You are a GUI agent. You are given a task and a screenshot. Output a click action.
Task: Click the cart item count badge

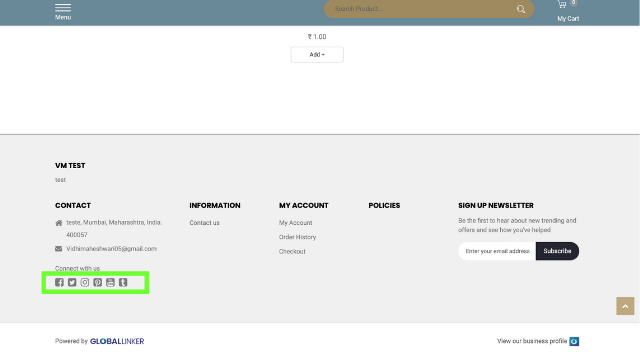pyautogui.click(x=573, y=2)
